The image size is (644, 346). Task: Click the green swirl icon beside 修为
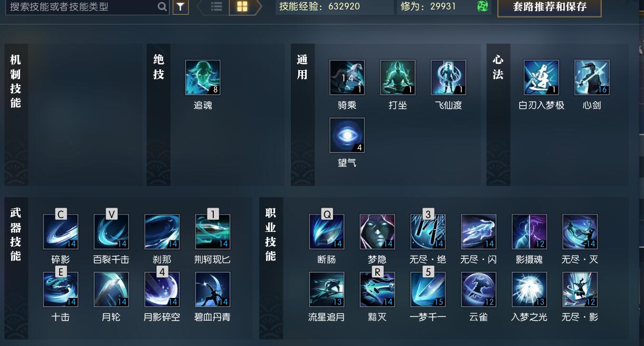tap(483, 7)
